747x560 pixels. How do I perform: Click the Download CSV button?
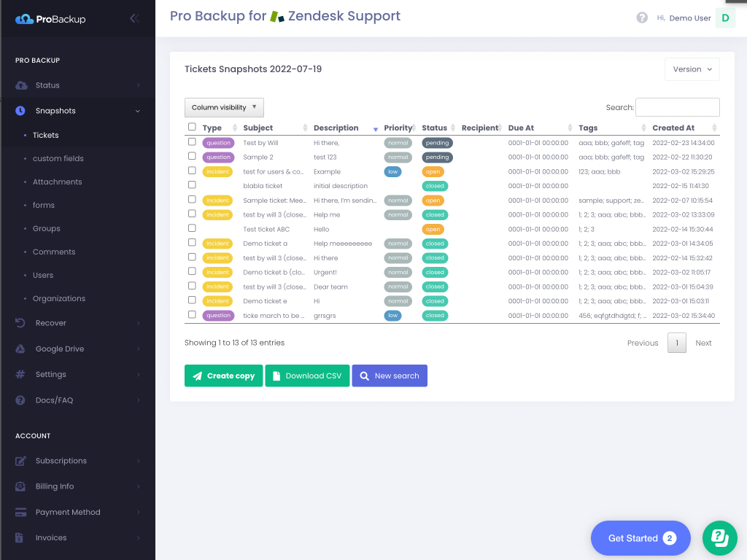(x=307, y=376)
